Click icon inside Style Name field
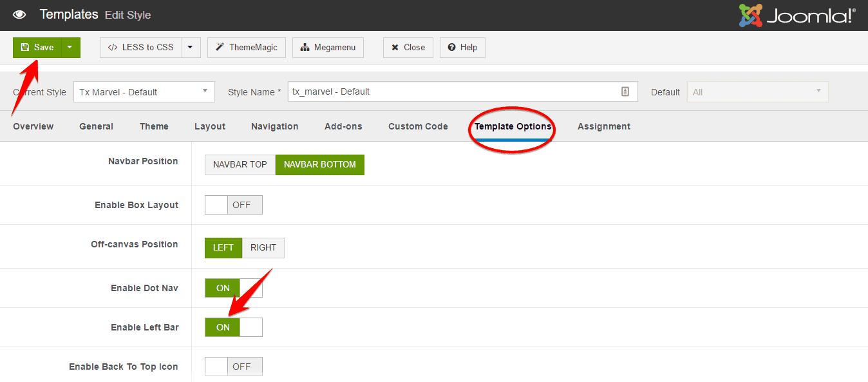Screen dimensions: 868x382 625,91
